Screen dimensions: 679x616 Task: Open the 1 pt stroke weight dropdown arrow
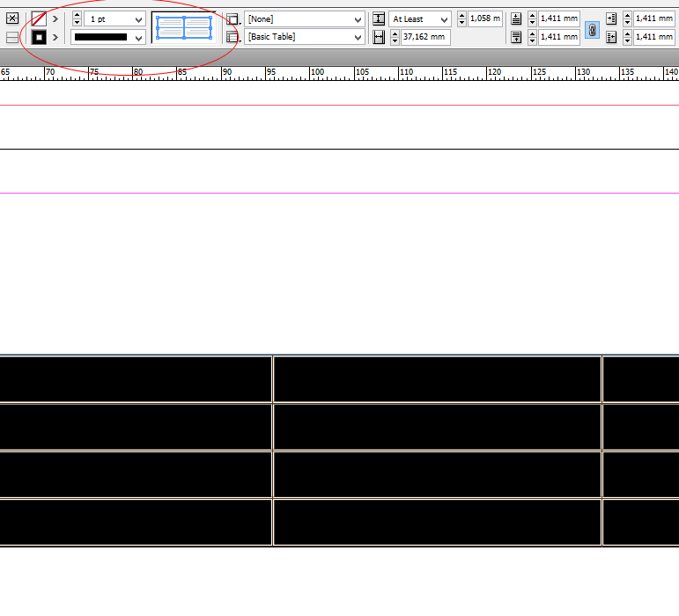point(138,19)
